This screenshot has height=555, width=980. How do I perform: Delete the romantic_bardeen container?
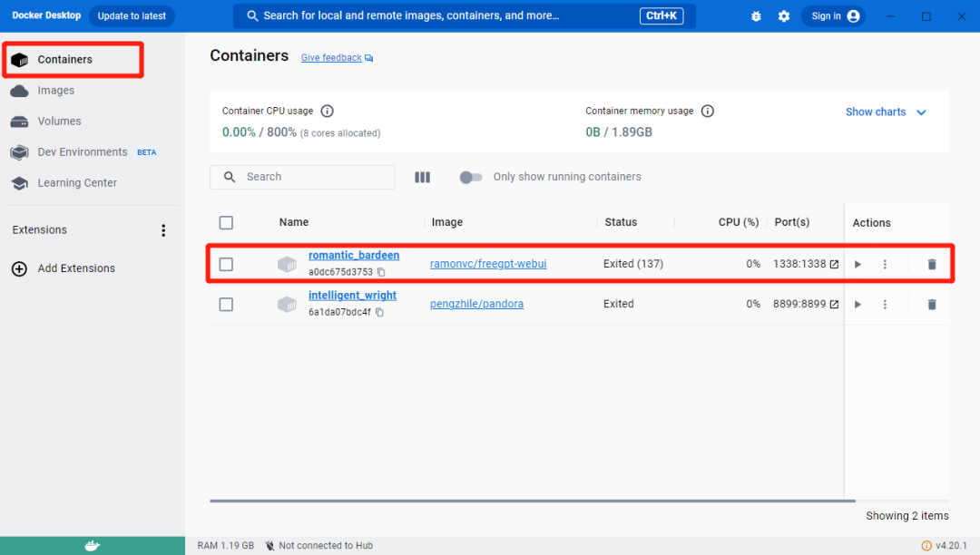[x=932, y=264]
